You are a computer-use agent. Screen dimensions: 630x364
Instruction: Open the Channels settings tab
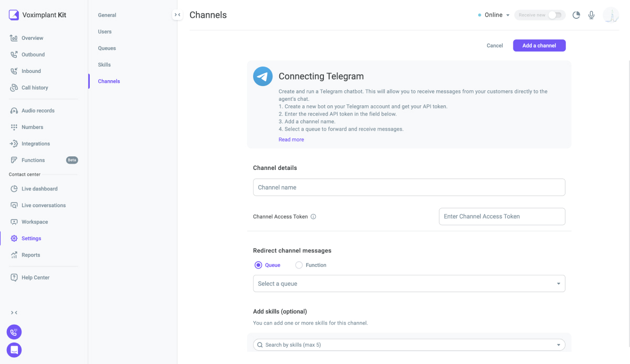(x=109, y=81)
